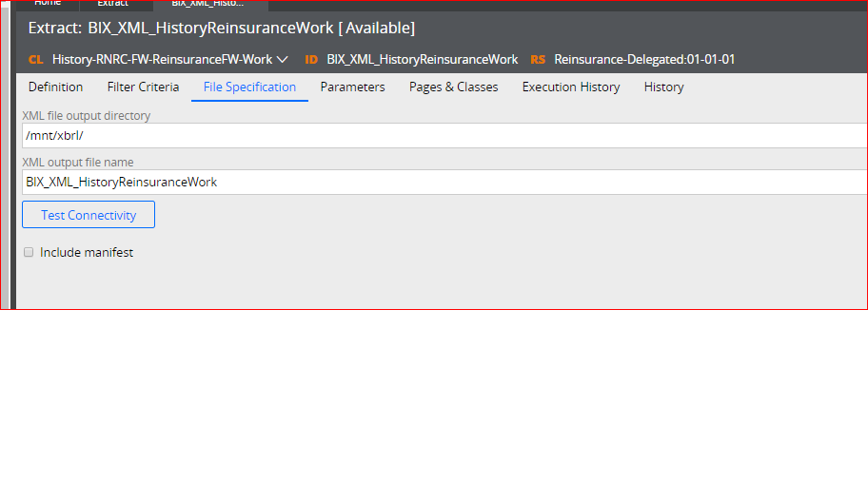Focus the XML file output directory field

coord(444,136)
